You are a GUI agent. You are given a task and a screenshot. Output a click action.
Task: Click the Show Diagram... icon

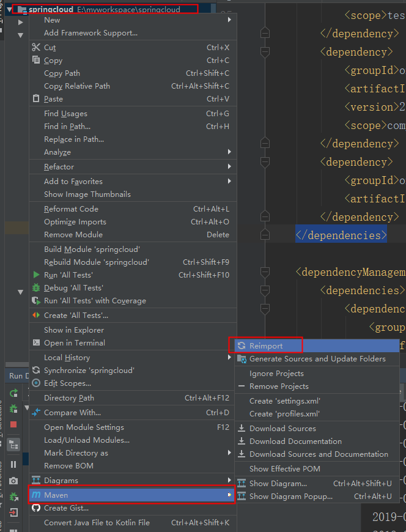242,483
